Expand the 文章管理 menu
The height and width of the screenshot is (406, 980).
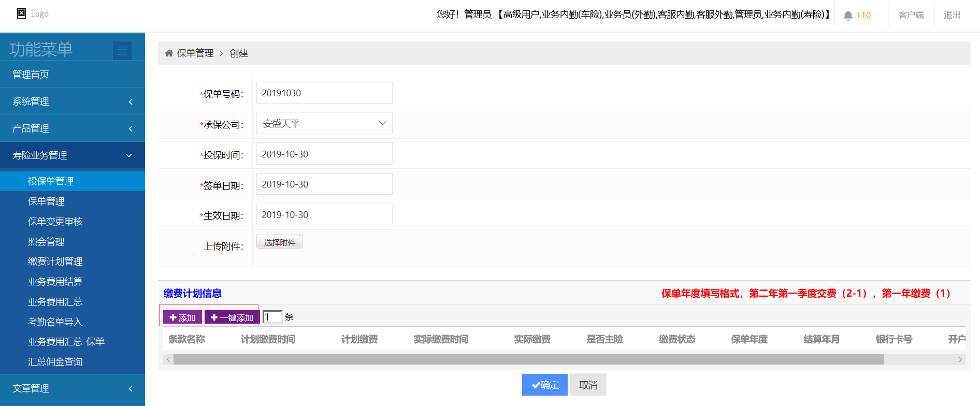coord(73,388)
